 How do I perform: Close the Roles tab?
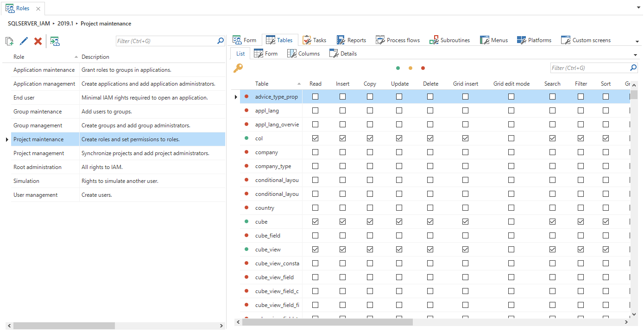[38, 8]
